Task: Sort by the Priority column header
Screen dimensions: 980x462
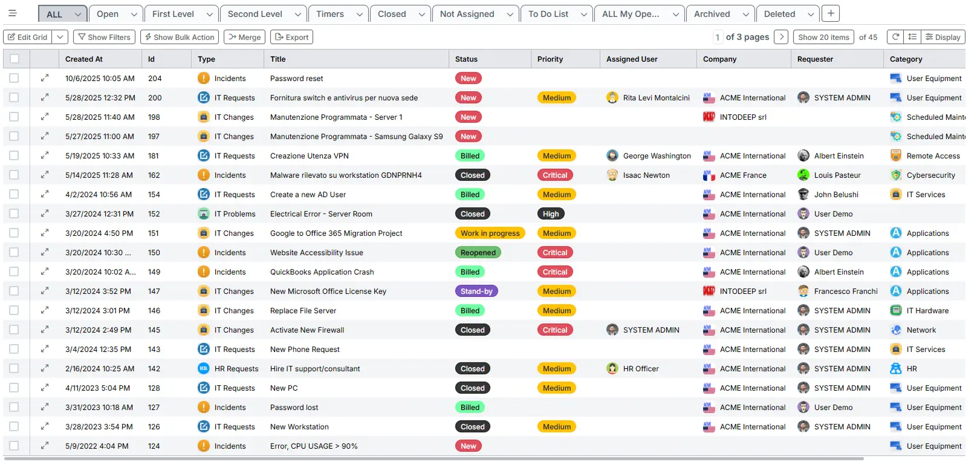Action: pos(550,59)
